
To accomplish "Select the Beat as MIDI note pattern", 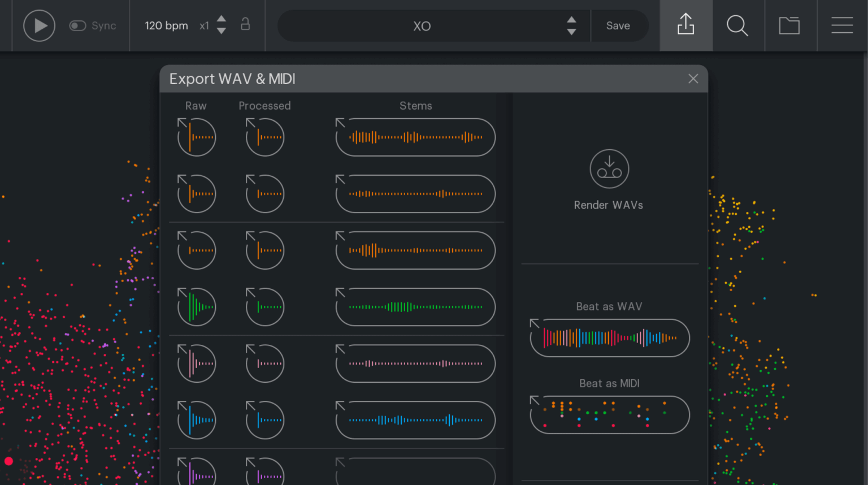I will pyautogui.click(x=609, y=414).
